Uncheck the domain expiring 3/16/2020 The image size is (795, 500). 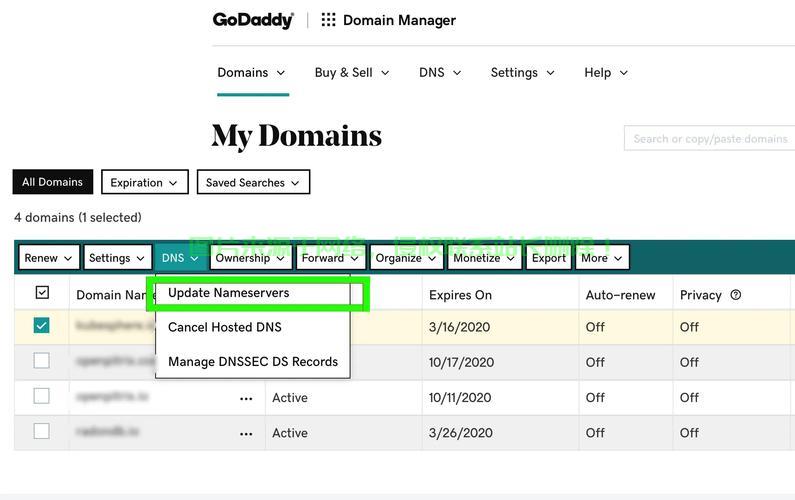(42, 325)
